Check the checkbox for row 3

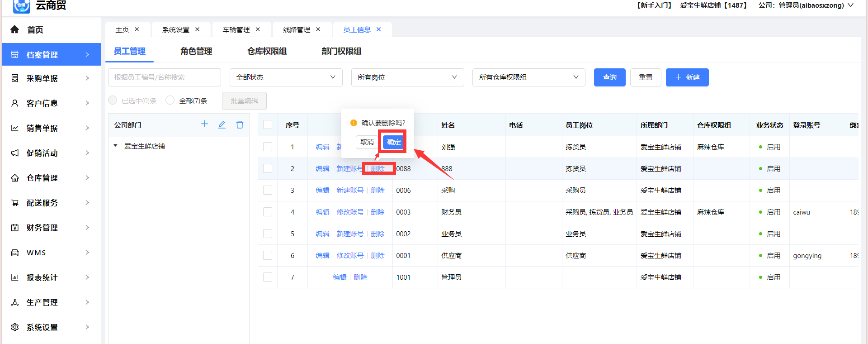click(x=268, y=190)
